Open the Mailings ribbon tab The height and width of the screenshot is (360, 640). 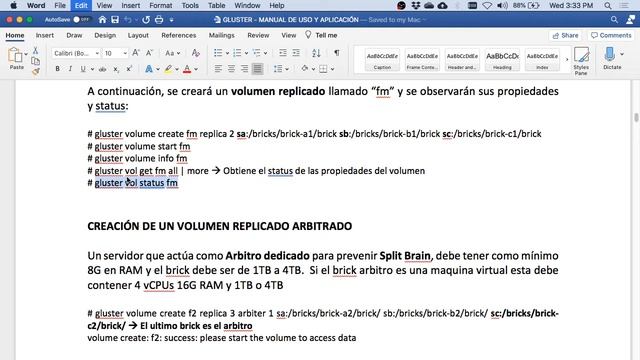coord(222,36)
